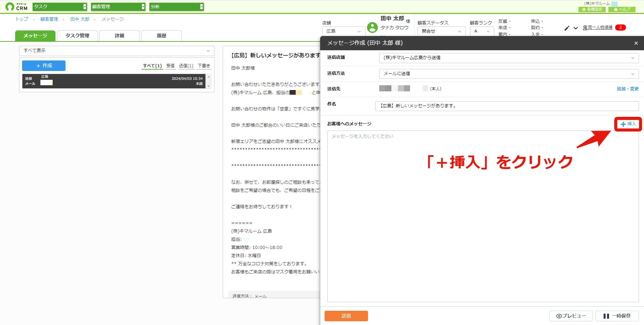Click the 定休日: 水曜日 line
Screen dimensions: 644x325
tap(246, 256)
